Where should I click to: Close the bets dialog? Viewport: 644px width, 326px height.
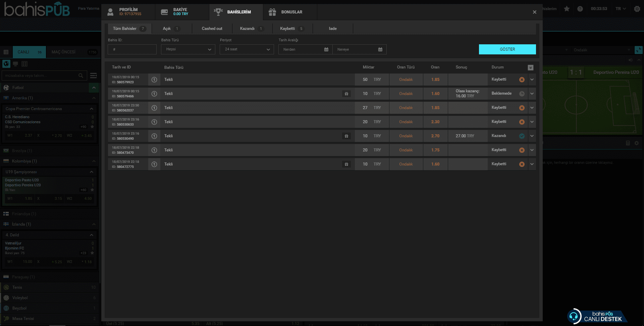pyautogui.click(x=535, y=12)
